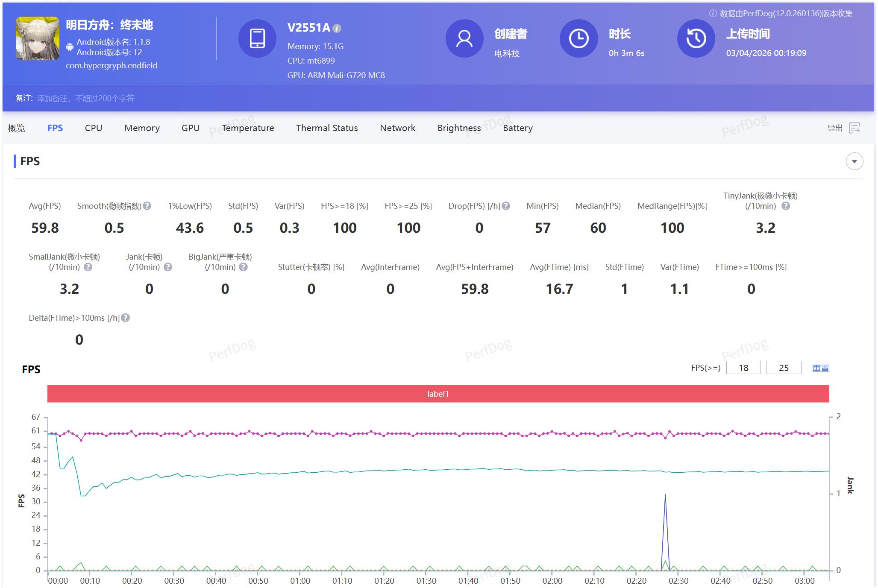This screenshot has width=878, height=588.
Task: Click the BigJank help icon
Action: click(x=243, y=267)
